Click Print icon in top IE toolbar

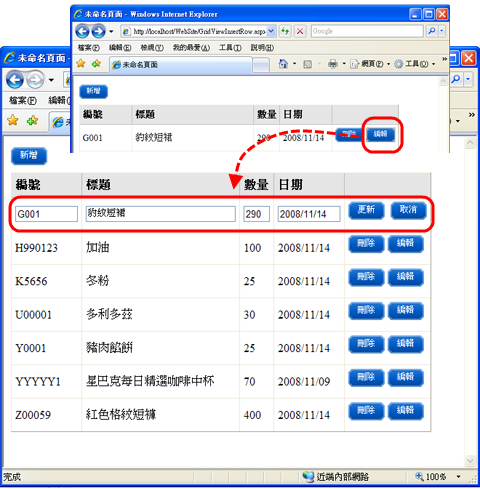tap(333, 64)
